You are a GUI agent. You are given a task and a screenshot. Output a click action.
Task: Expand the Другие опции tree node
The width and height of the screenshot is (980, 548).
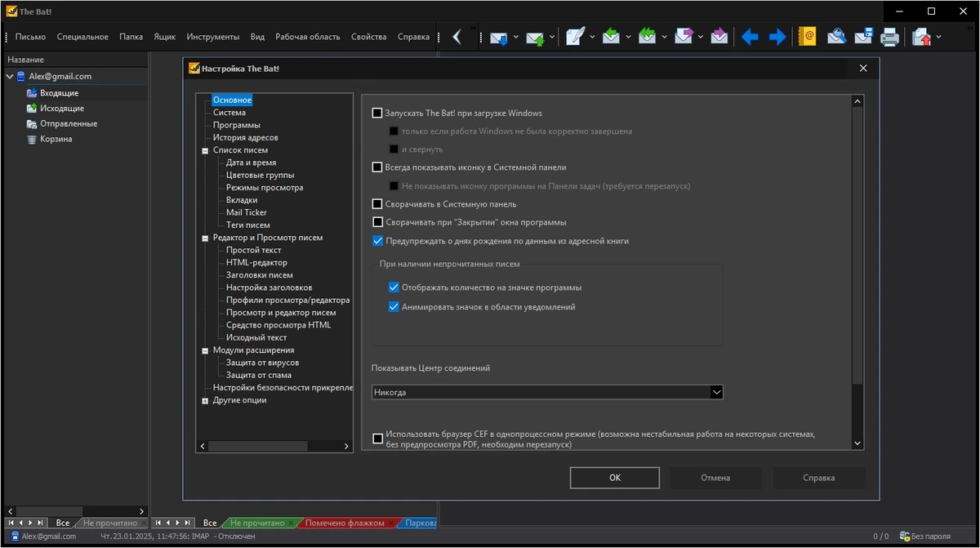click(205, 401)
